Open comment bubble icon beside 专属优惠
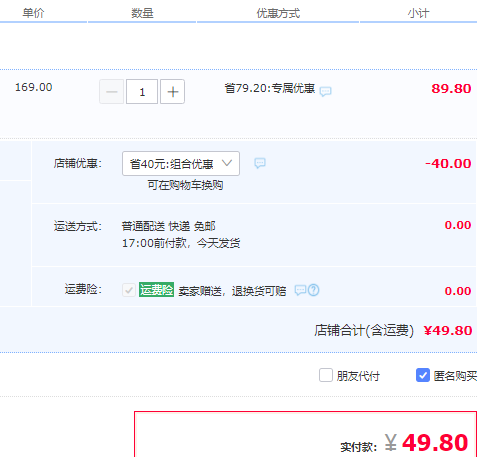Image resolution: width=495 pixels, height=457 pixels. coord(325,91)
